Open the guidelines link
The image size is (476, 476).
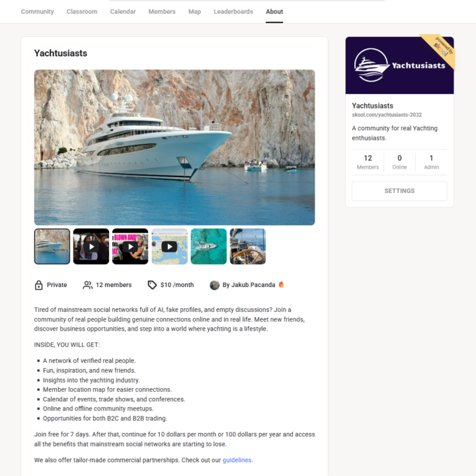click(x=237, y=460)
